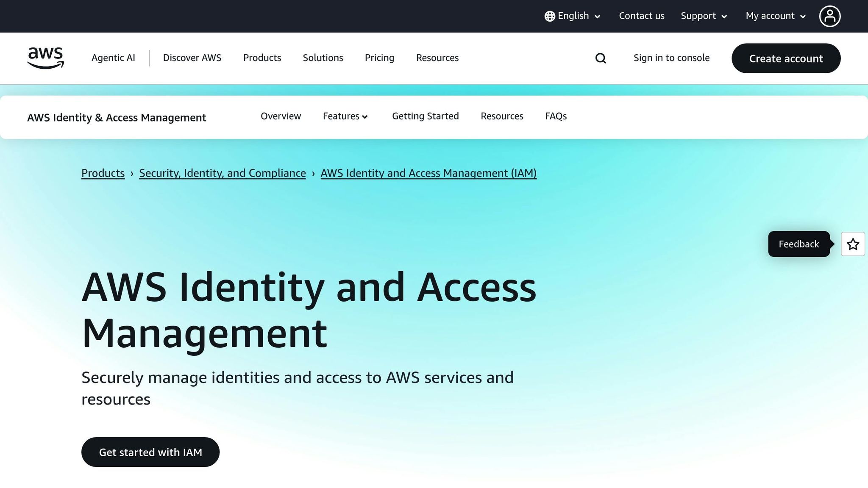Click AWS Identity & Access Management sub-nav title

[117, 117]
